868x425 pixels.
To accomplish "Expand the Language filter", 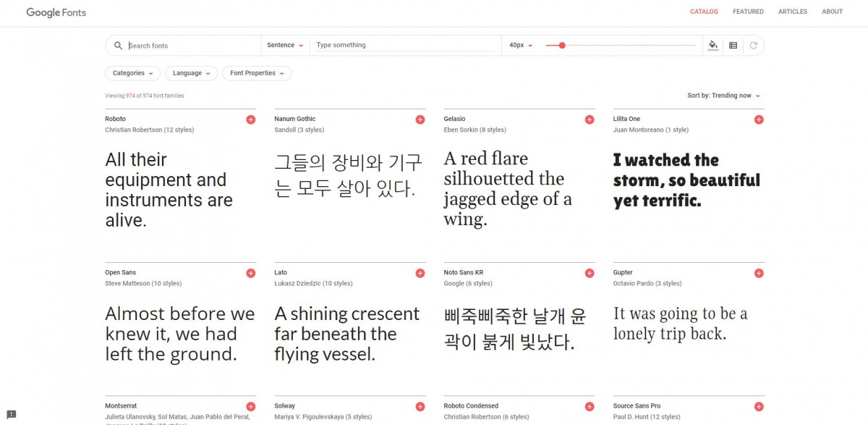I will click(x=192, y=73).
